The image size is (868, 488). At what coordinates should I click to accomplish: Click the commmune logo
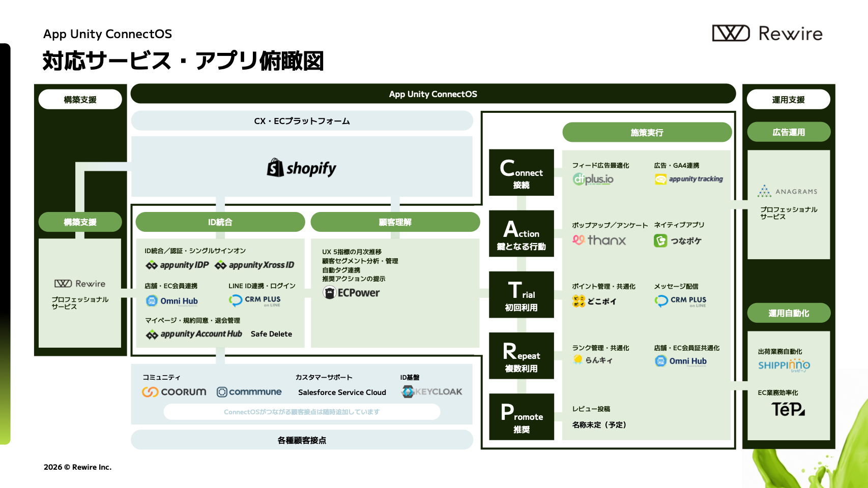(x=249, y=392)
